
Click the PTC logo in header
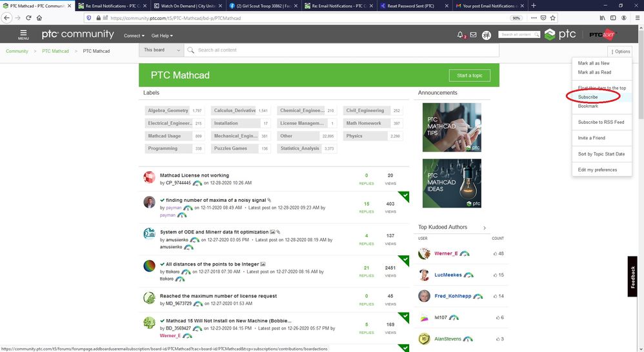pyautogui.click(x=560, y=34)
